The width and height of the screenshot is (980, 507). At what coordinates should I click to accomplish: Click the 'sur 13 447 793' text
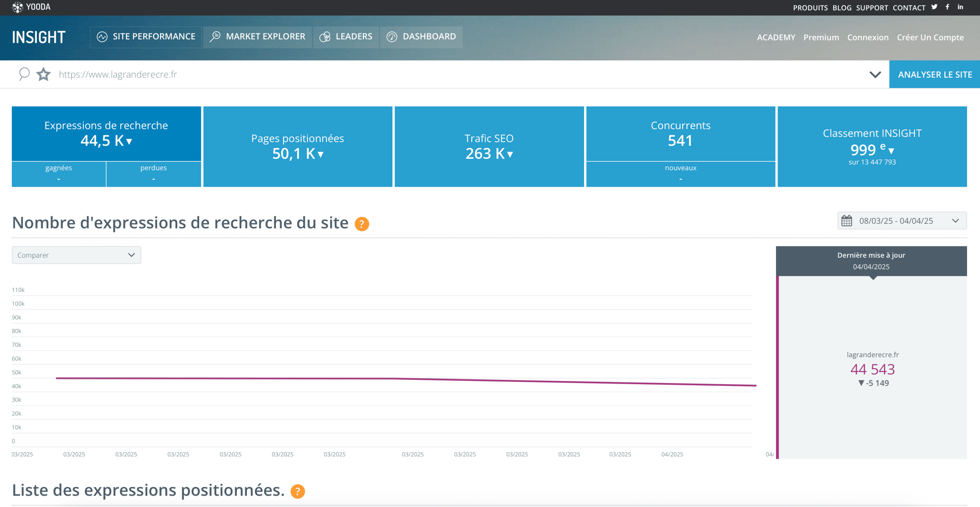(x=872, y=162)
